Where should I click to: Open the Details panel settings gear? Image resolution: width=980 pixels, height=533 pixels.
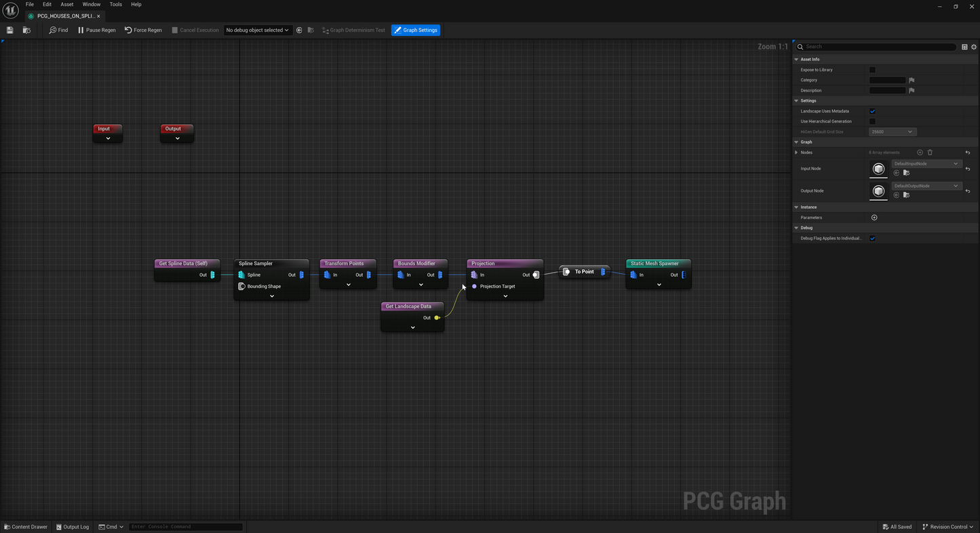974,47
